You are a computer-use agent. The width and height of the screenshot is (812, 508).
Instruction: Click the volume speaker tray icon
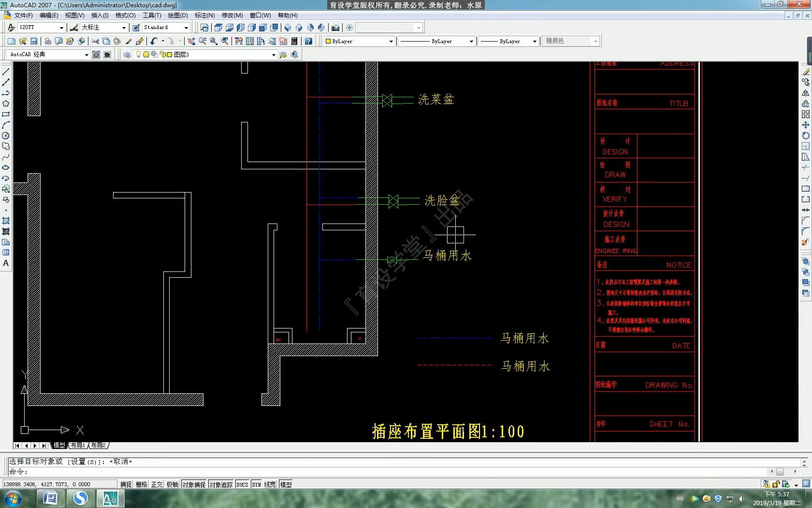pos(741,499)
